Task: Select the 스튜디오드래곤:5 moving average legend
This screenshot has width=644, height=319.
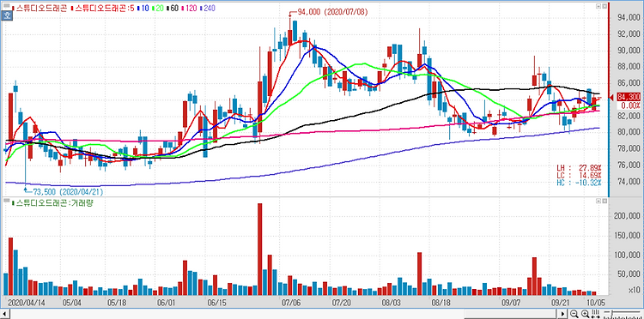Action: [x=102, y=9]
